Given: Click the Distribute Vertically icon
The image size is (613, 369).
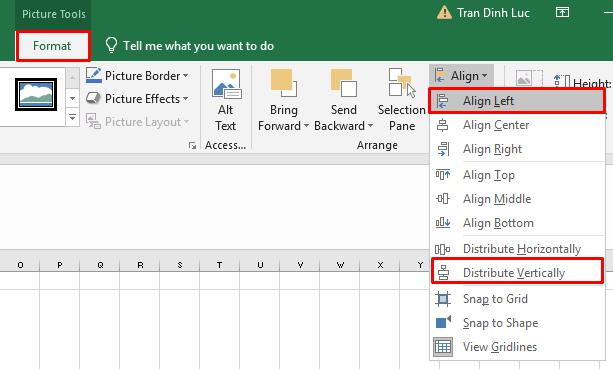Looking at the screenshot, I should pos(443,272).
